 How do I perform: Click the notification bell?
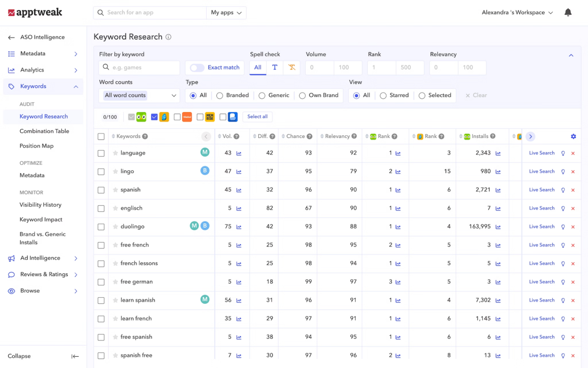(568, 12)
